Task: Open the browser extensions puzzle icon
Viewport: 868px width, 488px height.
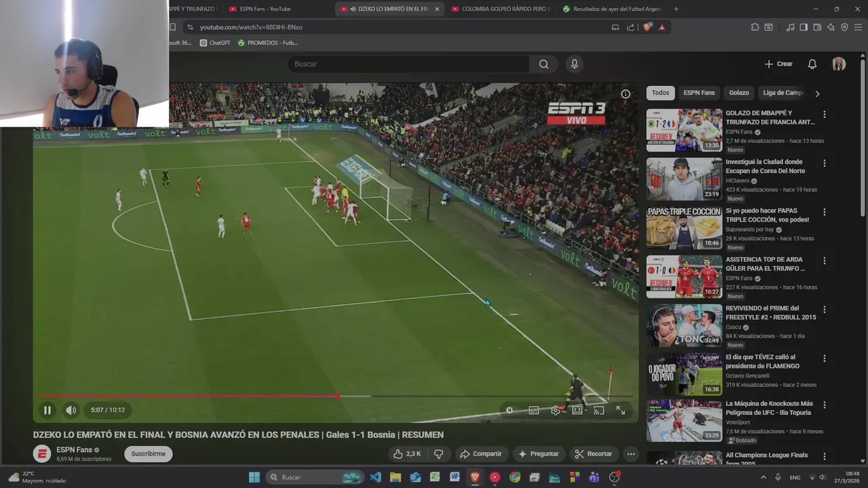Action: (755, 27)
